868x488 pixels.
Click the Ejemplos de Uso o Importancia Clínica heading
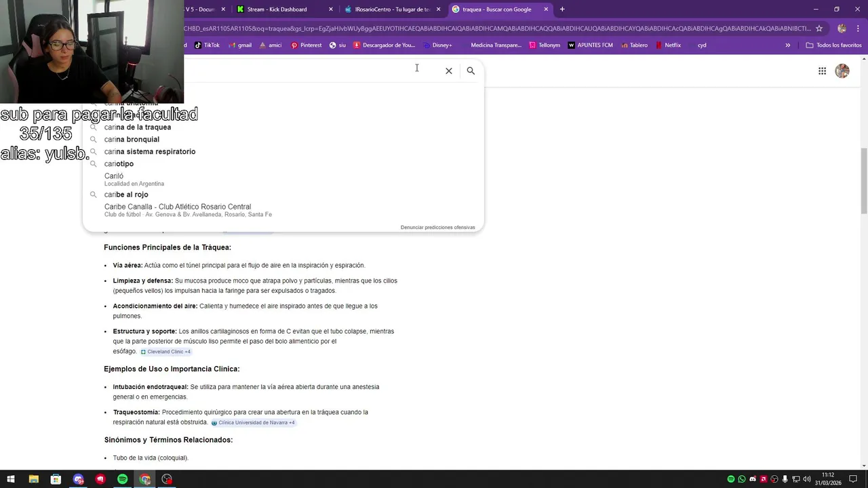(x=172, y=369)
